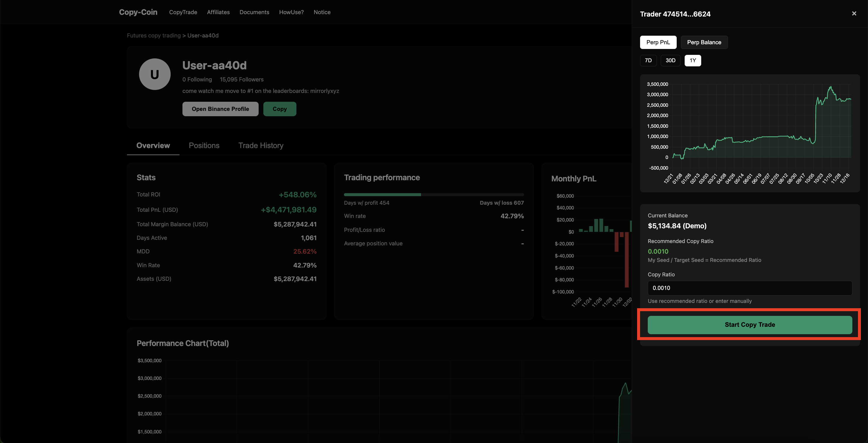The width and height of the screenshot is (868, 443).
Task: Choose the 1Y time range
Action: tap(693, 60)
